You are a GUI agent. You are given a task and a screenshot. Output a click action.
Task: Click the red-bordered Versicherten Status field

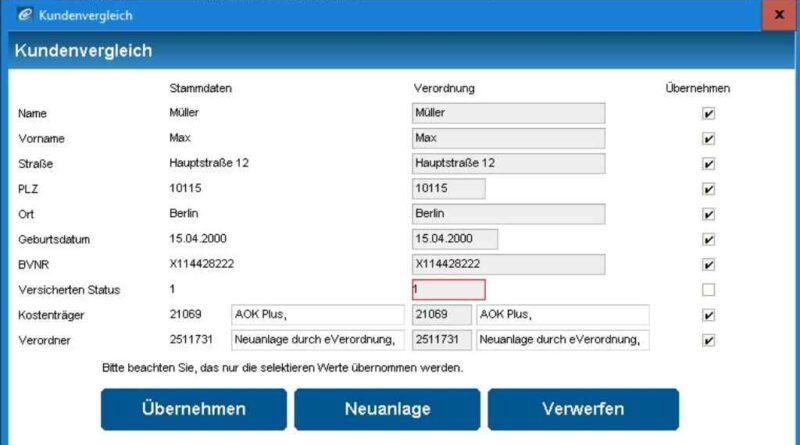click(x=448, y=290)
